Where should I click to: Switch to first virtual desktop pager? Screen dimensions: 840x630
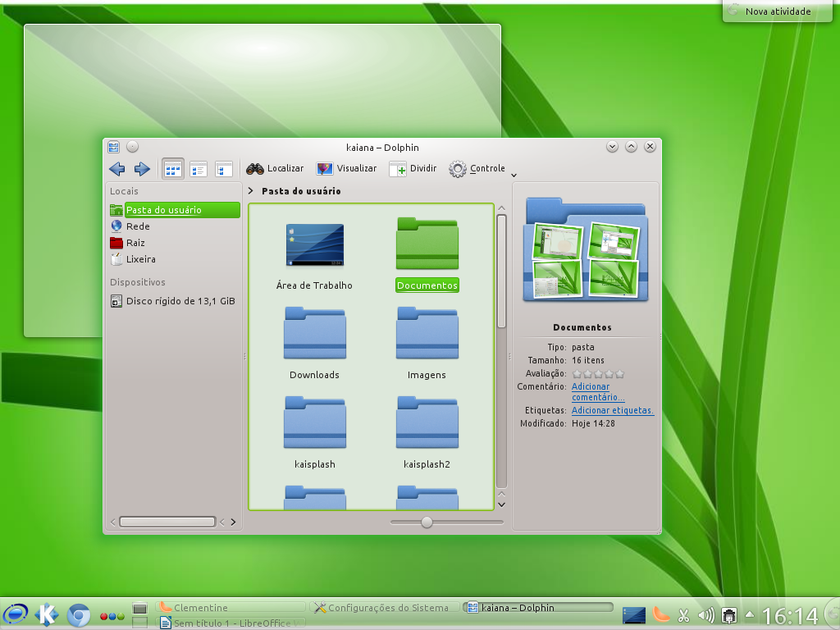[x=139, y=608]
